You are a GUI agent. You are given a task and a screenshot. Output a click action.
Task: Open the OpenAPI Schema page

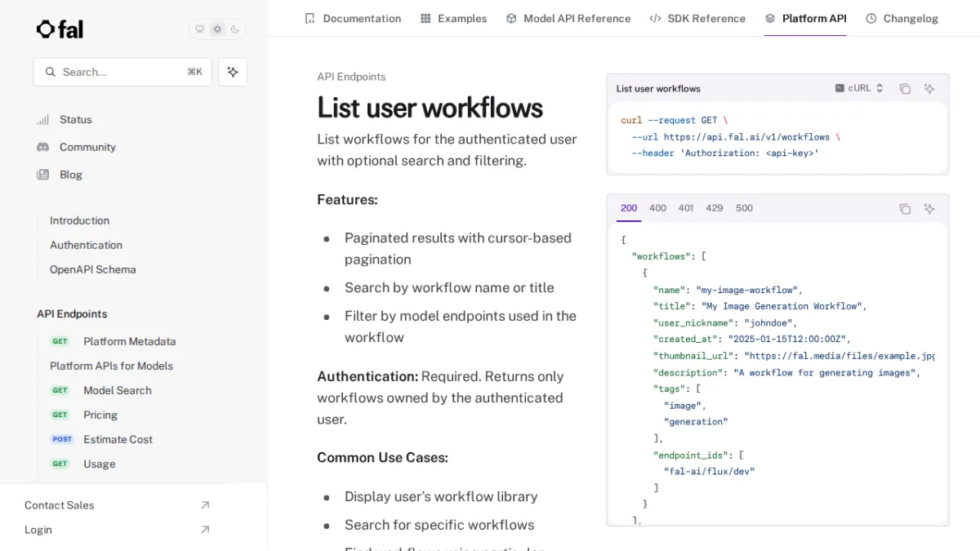(x=93, y=269)
